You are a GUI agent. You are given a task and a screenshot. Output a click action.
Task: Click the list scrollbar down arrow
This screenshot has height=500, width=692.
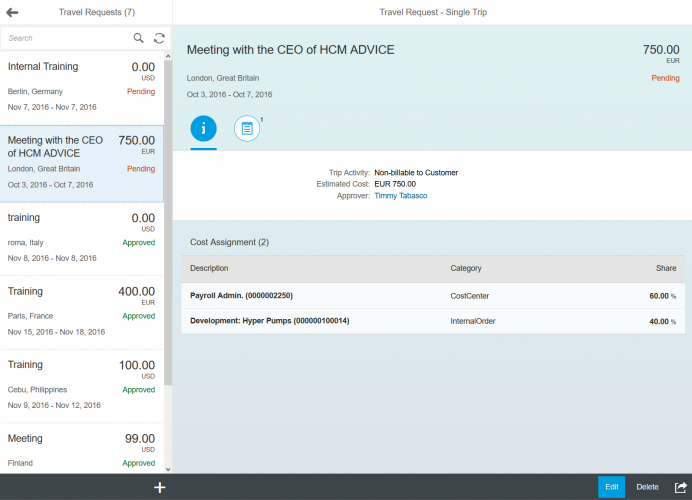coord(168,470)
